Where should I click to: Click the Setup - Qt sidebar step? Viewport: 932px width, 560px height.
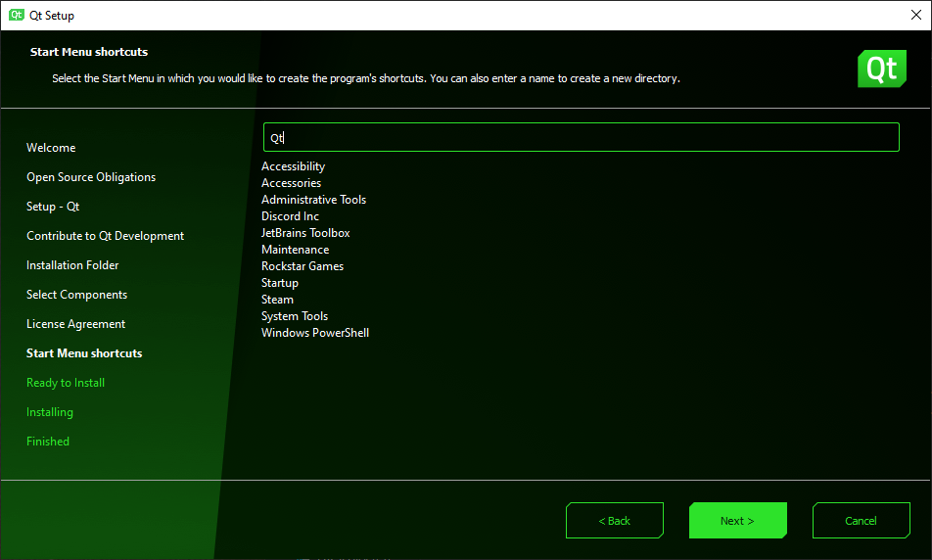tap(53, 207)
